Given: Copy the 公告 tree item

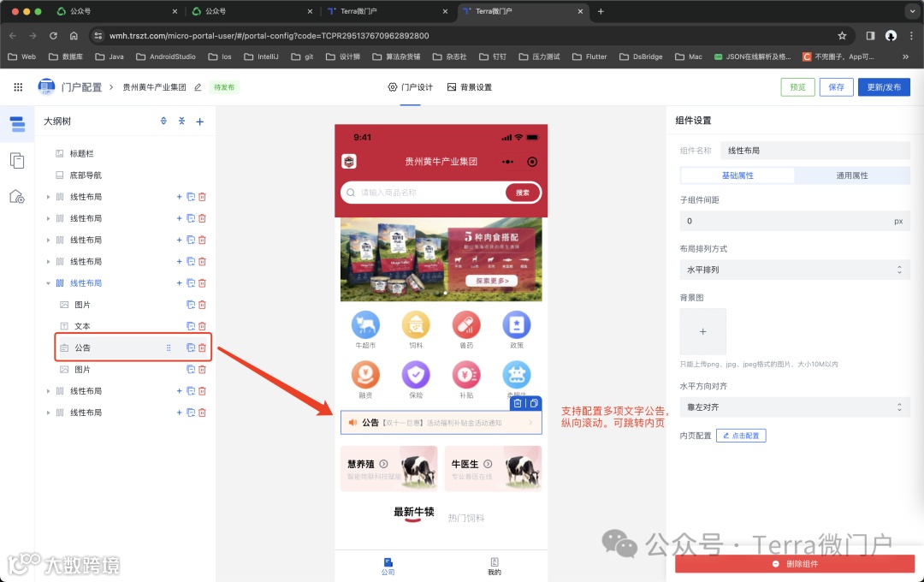Looking at the screenshot, I should [x=191, y=347].
